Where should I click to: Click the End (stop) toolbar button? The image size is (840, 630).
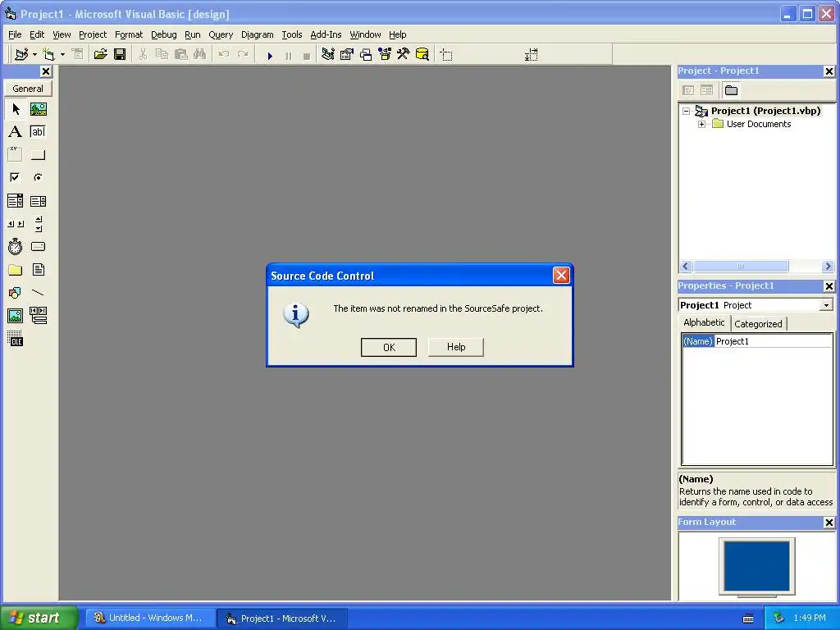(x=307, y=55)
